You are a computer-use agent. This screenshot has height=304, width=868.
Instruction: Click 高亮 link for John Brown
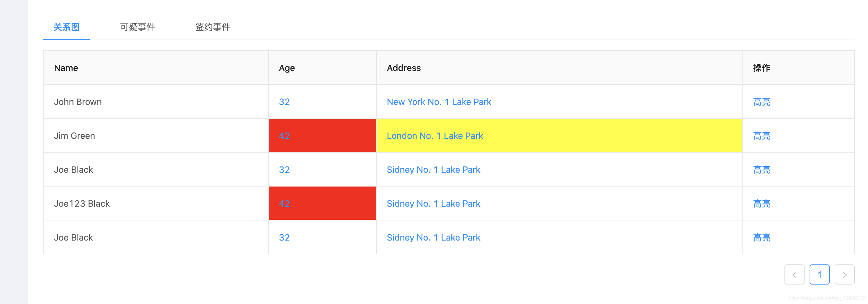coord(762,102)
